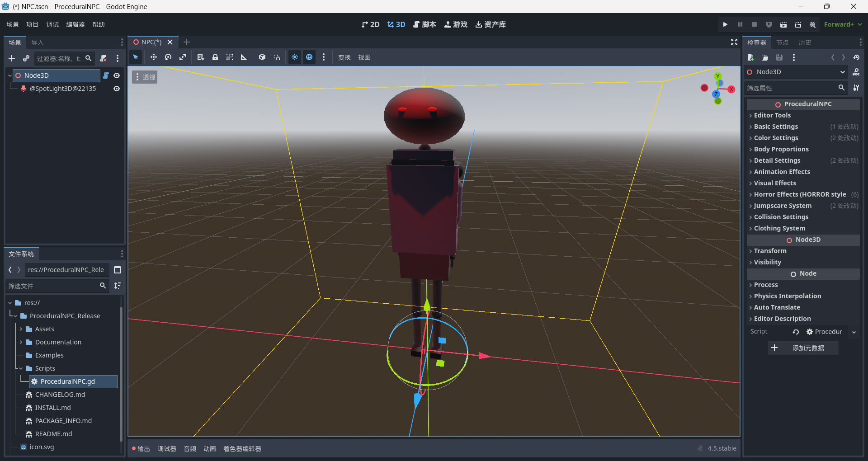Toggle the ruler measure tool
This screenshot has height=461, width=868.
244,57
